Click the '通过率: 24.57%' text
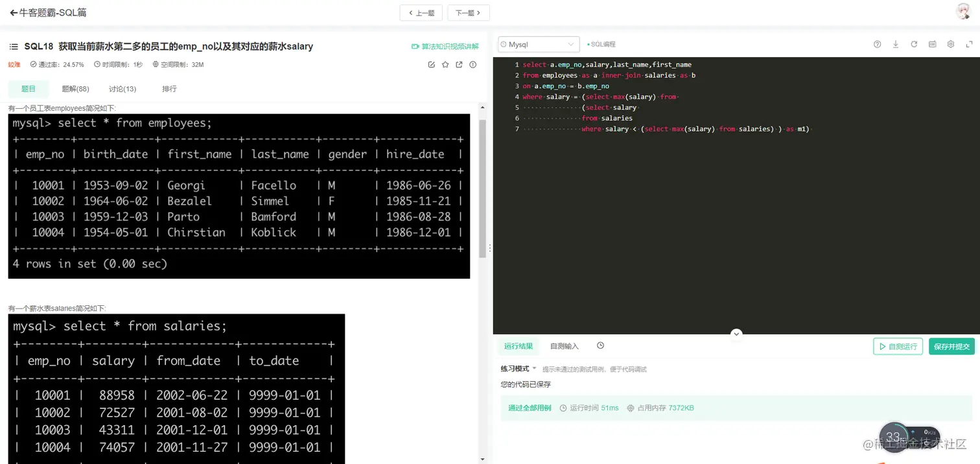 57,65
